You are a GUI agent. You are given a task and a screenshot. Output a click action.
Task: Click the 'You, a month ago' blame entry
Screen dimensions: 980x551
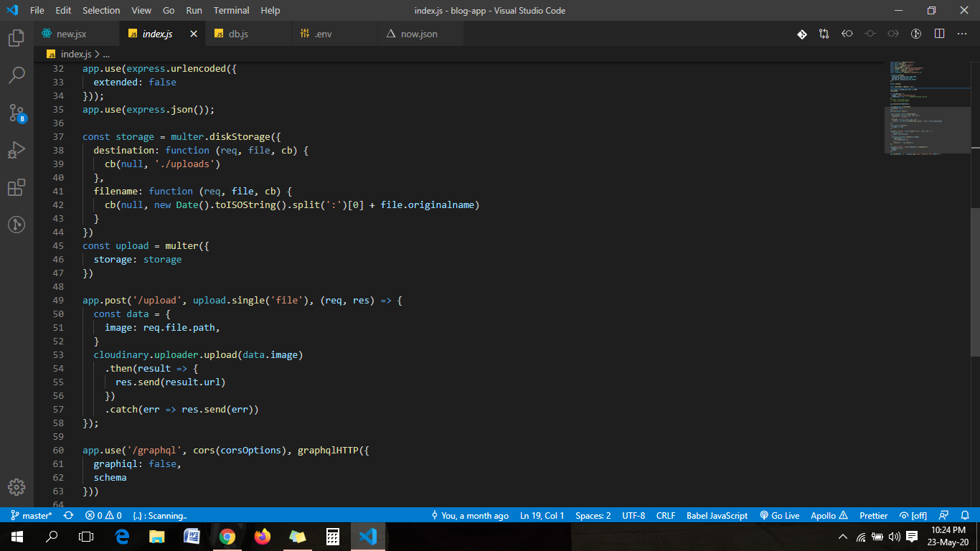click(x=470, y=515)
